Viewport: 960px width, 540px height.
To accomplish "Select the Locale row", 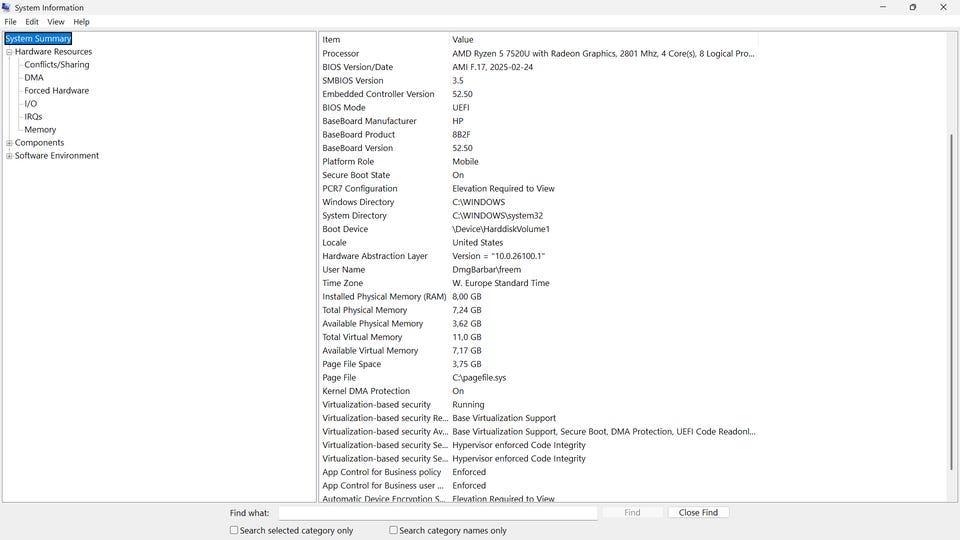I will 538,242.
